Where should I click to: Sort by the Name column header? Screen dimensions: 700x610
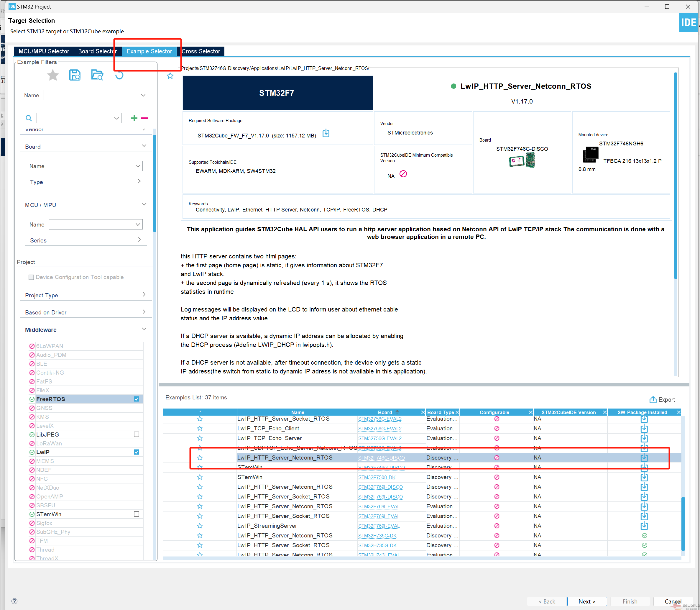pyautogui.click(x=298, y=412)
